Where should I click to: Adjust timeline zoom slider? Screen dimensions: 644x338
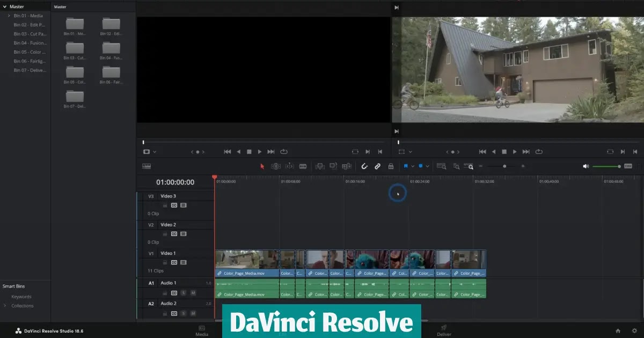coord(504,166)
